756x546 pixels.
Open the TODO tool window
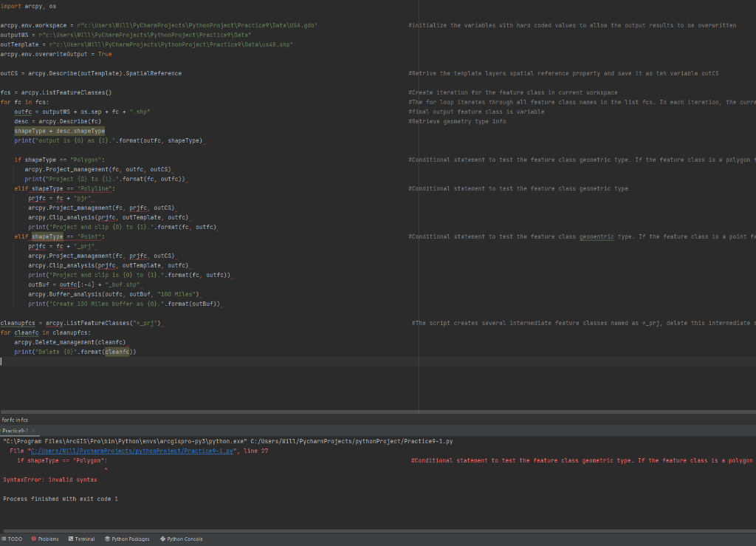click(x=12, y=539)
